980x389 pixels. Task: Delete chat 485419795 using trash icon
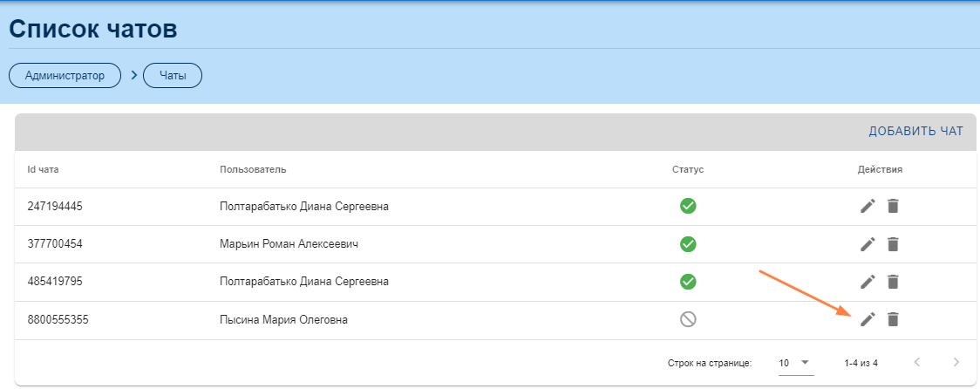pos(892,282)
